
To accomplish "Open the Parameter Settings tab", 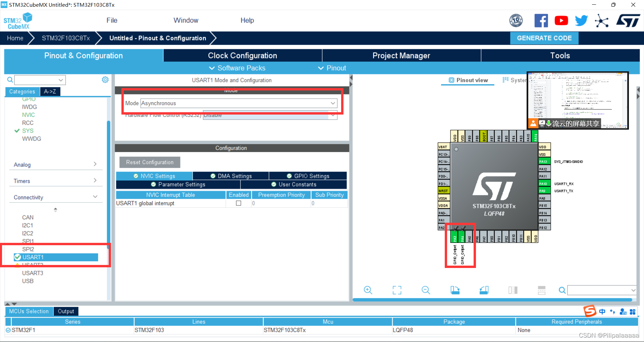I will coord(178,185).
